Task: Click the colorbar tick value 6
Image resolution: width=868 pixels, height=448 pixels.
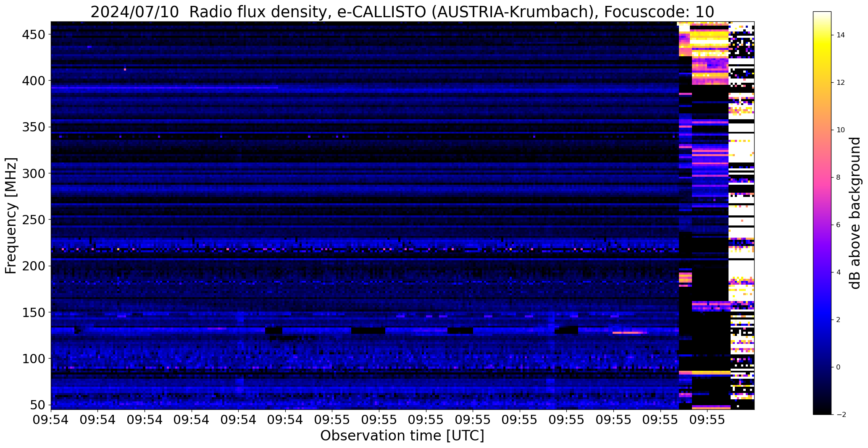Action: tap(838, 225)
